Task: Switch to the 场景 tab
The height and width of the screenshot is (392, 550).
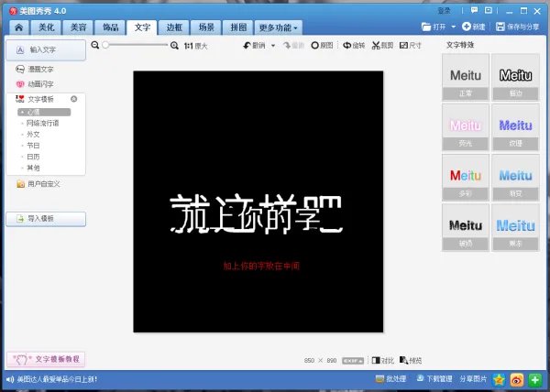Action: (206, 27)
